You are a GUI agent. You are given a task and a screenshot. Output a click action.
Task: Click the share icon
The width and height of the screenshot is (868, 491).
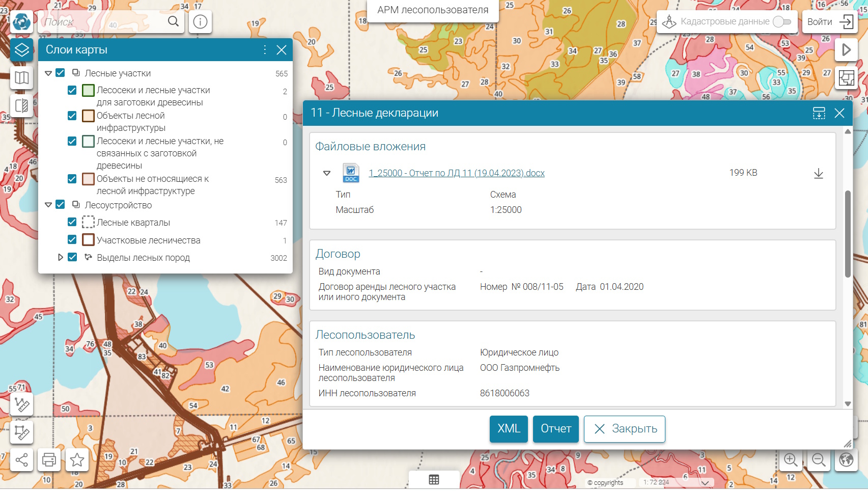click(21, 460)
